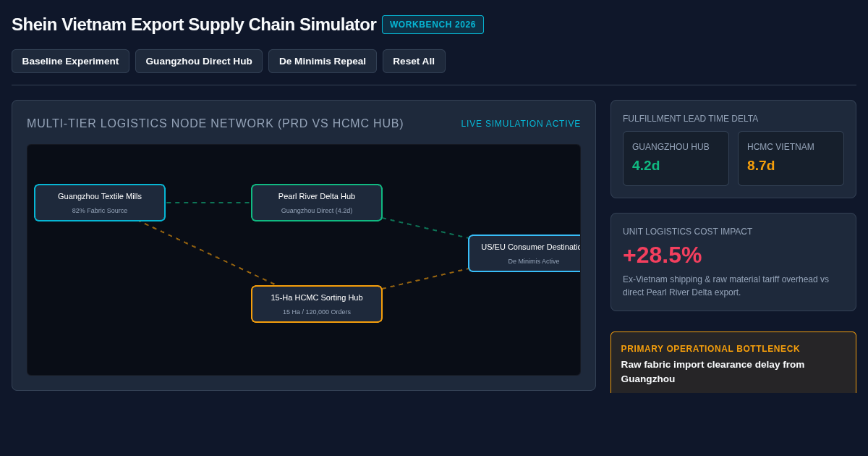This screenshot has width=868, height=456.
Task: Click the HCMC Vietnam 8.7d lead time card
Action: (x=791, y=159)
